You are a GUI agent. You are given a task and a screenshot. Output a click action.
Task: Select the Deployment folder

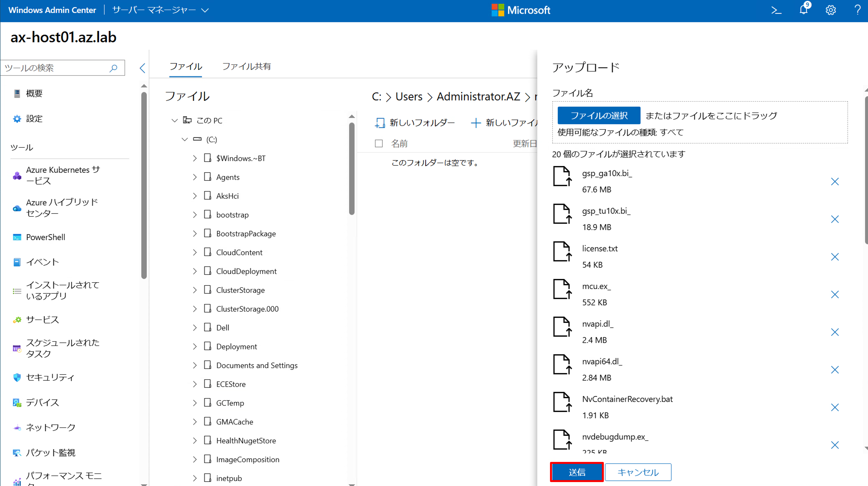coord(237,346)
